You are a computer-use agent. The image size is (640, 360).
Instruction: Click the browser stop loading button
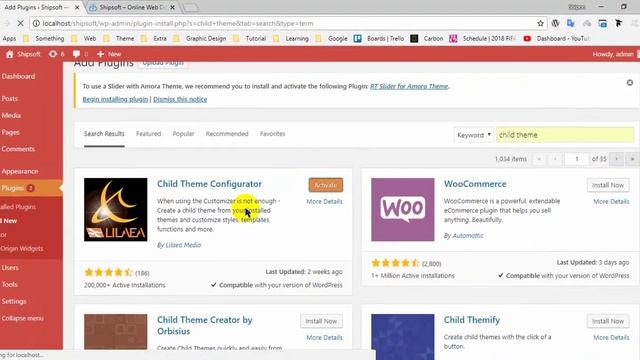tap(21, 23)
